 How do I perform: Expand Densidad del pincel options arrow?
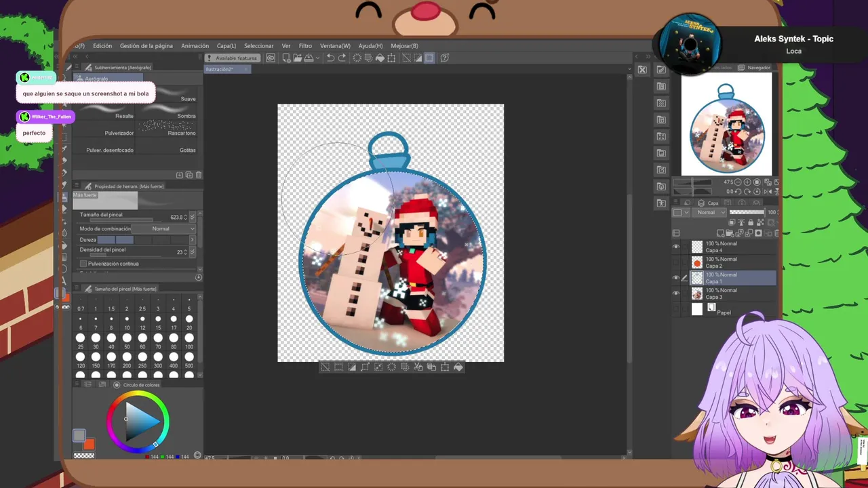tap(193, 252)
